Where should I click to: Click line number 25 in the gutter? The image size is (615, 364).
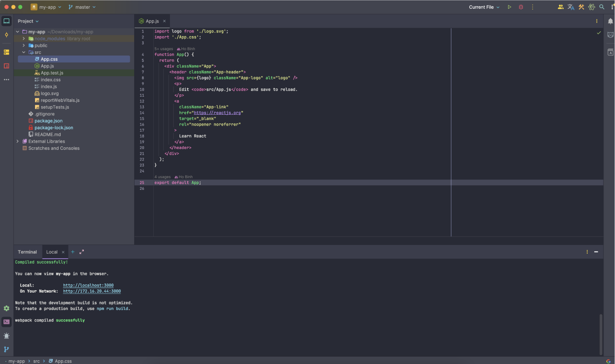coord(142,183)
